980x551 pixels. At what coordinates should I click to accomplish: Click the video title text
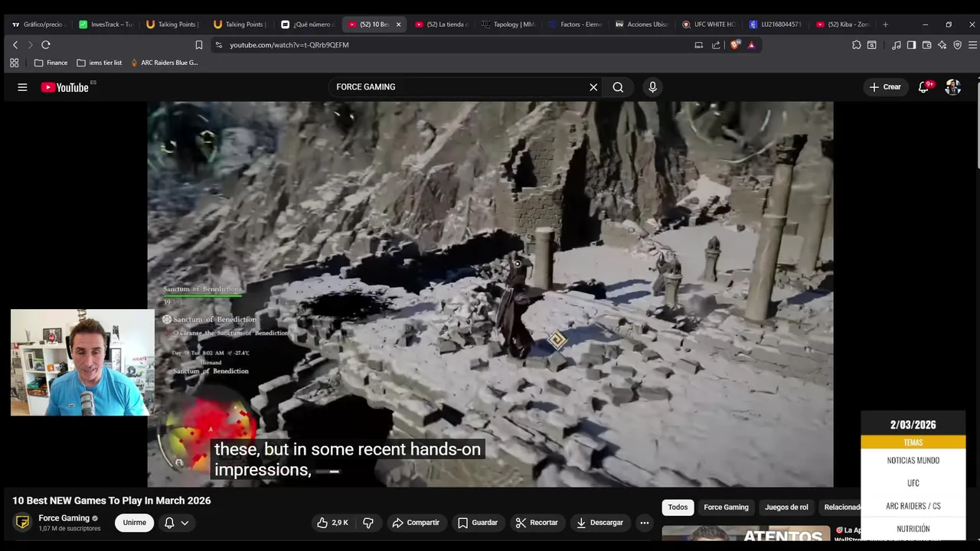[112, 500]
